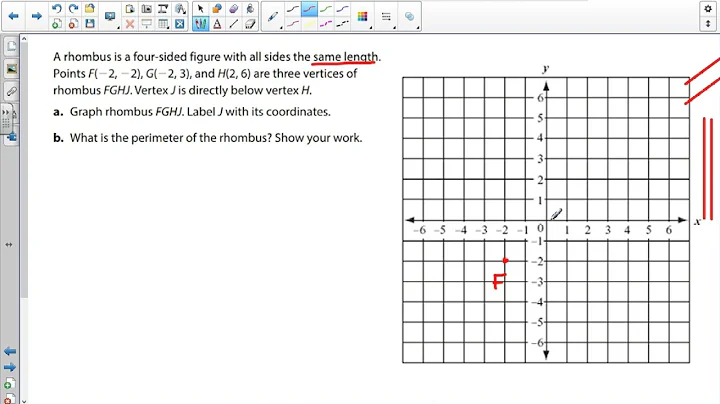Open the transparency dropdown
Screen dimensions: 720x404
tap(410, 17)
